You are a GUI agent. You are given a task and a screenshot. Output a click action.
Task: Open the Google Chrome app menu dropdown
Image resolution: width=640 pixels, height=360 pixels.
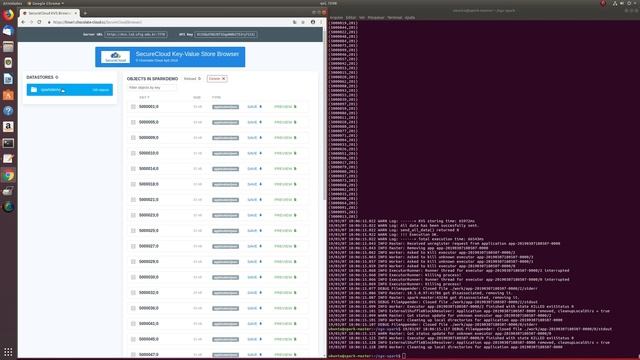click(x=46, y=3)
